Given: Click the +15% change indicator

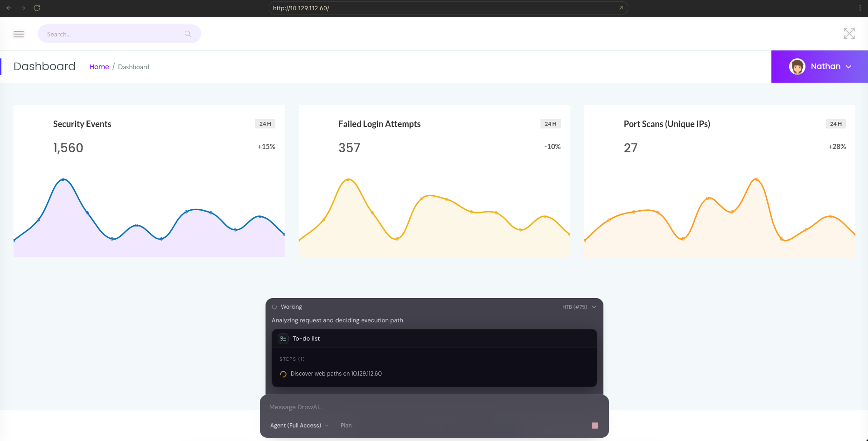Looking at the screenshot, I should click(x=266, y=147).
